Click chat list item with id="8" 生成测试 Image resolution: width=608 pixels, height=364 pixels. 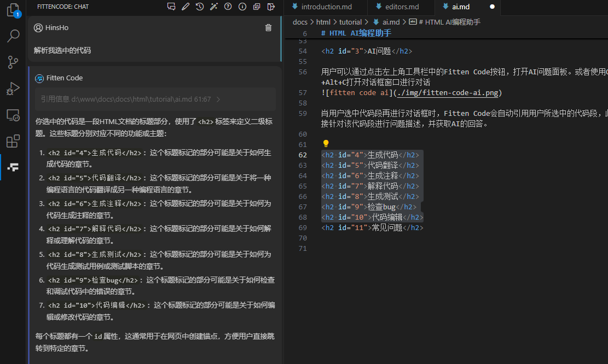point(159,260)
